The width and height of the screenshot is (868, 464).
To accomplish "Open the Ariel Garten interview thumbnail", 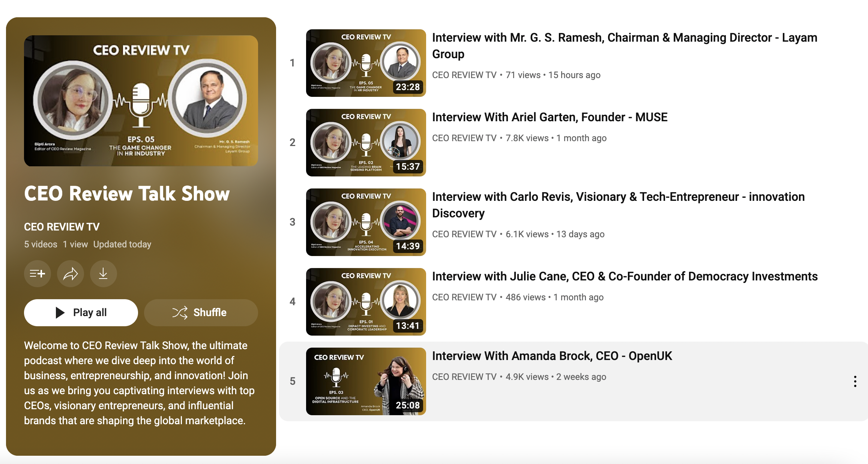I will [x=366, y=143].
